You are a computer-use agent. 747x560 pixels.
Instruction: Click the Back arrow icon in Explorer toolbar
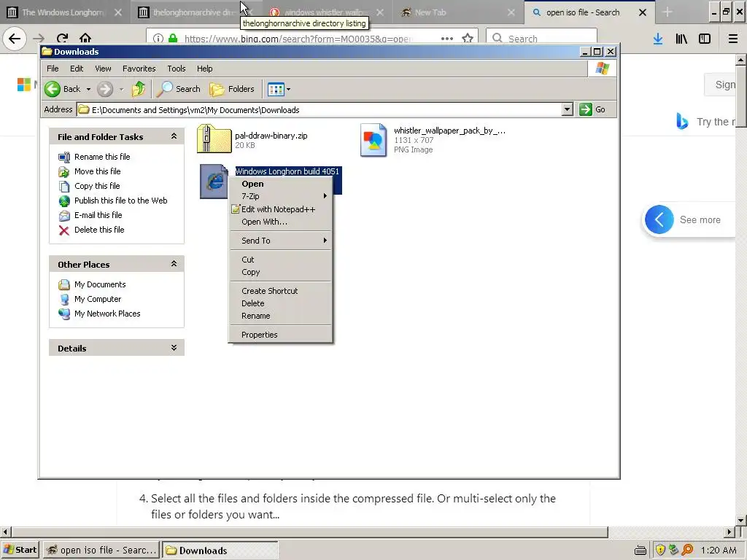[53, 88]
